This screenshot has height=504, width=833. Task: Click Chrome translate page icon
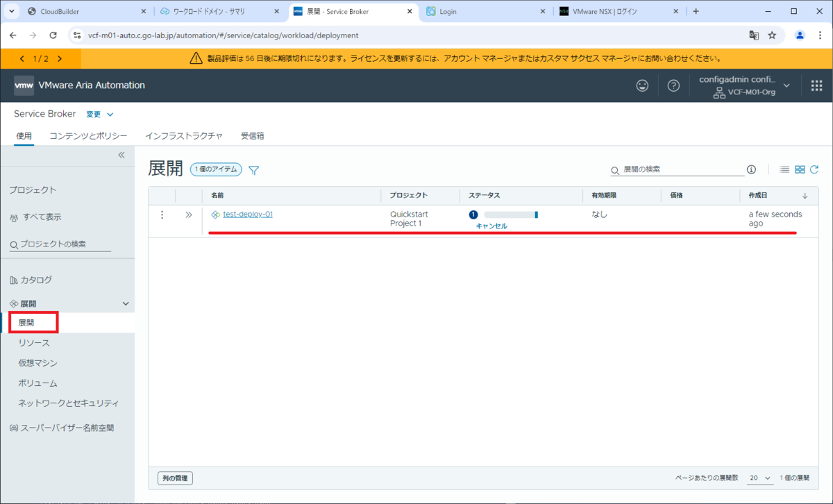tap(754, 35)
